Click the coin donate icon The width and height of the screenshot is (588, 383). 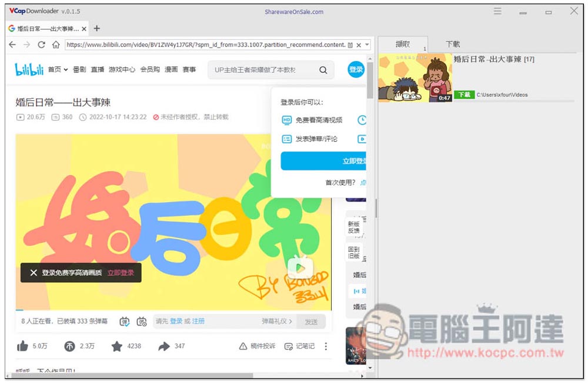point(69,347)
